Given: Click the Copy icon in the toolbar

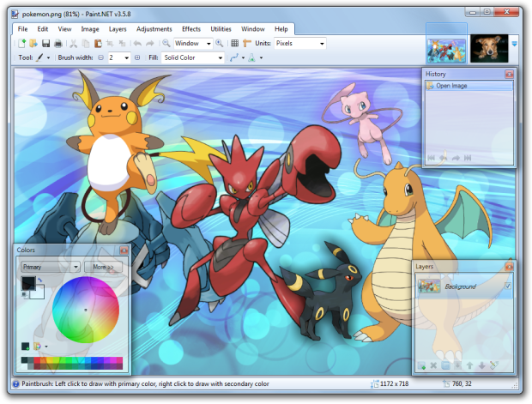Looking at the screenshot, I should point(86,43).
